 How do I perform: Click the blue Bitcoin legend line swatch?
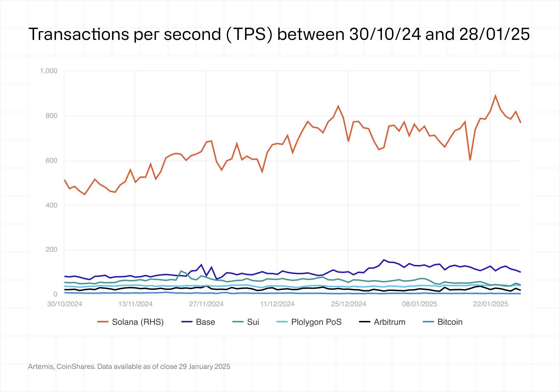[x=428, y=322]
